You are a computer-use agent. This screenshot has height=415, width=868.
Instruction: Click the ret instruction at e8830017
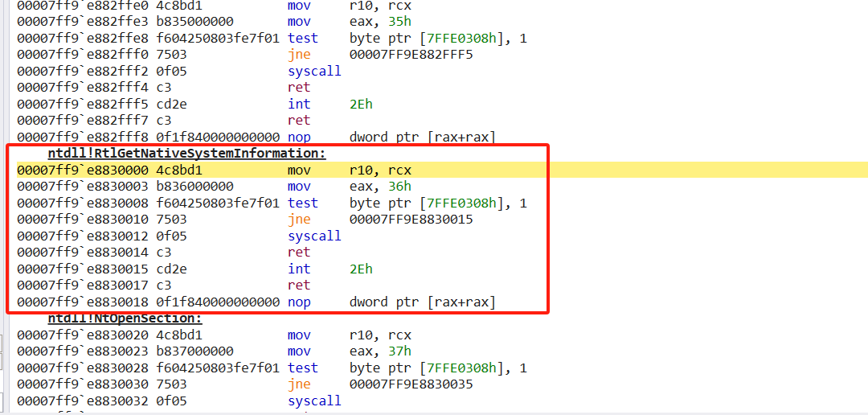[299, 286]
